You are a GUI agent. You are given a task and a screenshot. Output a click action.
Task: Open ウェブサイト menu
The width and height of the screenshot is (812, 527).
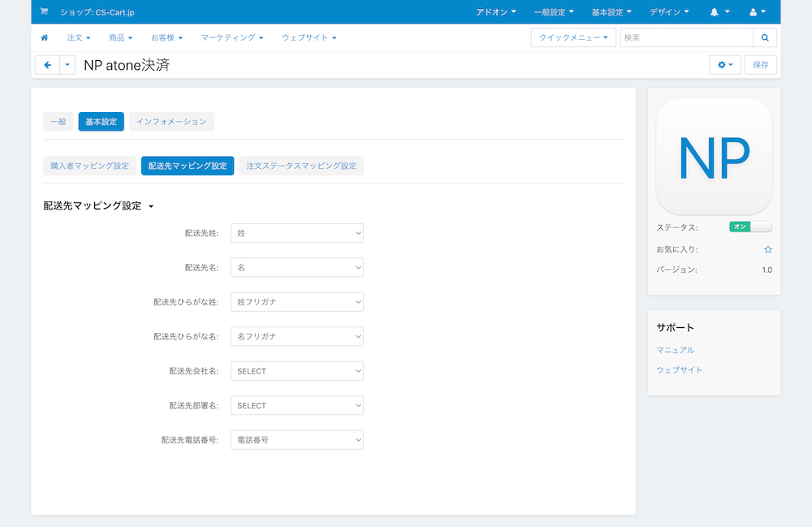click(x=309, y=38)
